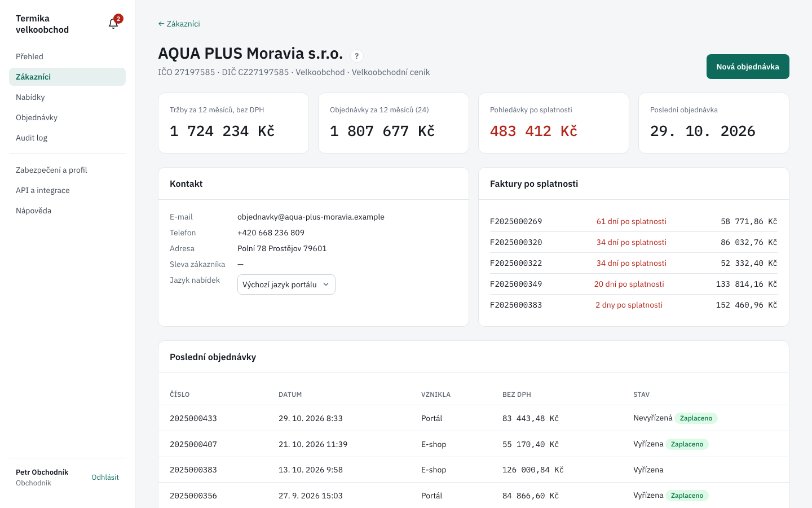Click the '61 dní po splatnosti' overdue label
The image size is (812, 508).
coord(632,221)
